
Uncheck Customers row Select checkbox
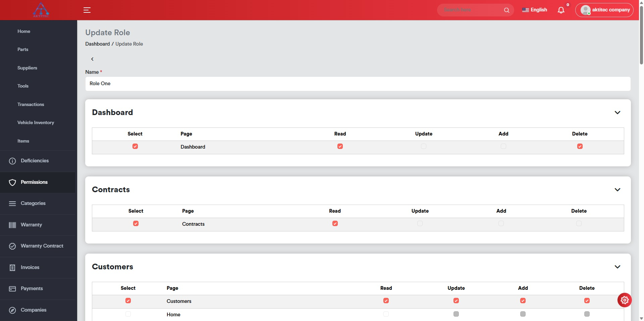(x=128, y=301)
